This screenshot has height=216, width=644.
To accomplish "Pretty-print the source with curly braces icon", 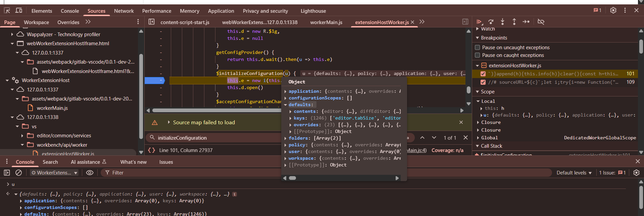I will point(152,150).
